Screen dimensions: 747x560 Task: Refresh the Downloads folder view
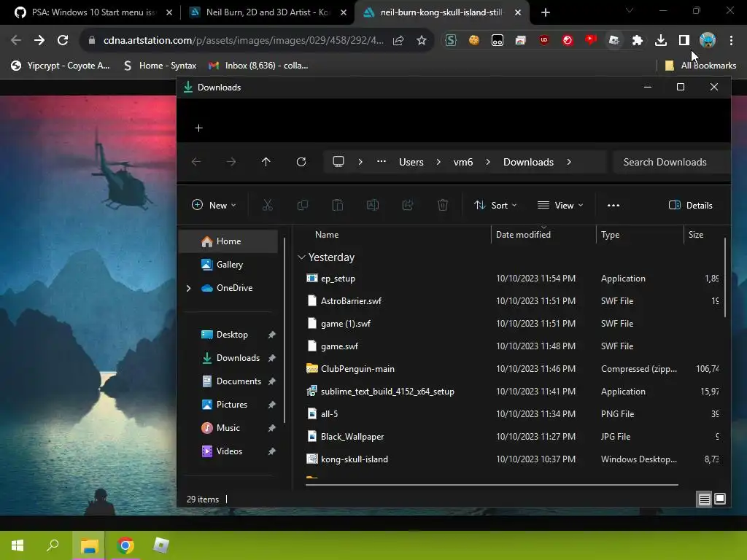tap(301, 162)
